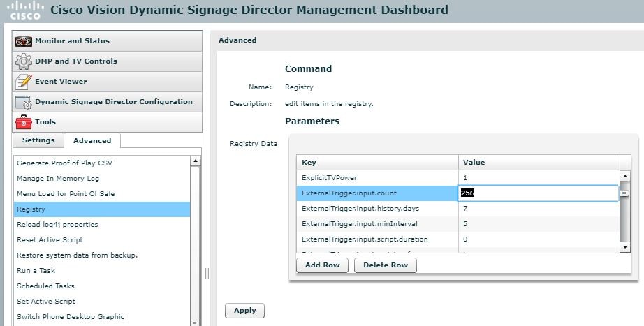The height and width of the screenshot is (326, 644).
Task: Open the Tools panel
Action: point(107,122)
